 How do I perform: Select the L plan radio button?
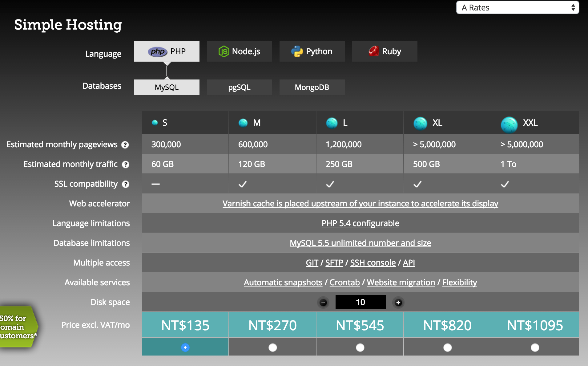click(360, 348)
